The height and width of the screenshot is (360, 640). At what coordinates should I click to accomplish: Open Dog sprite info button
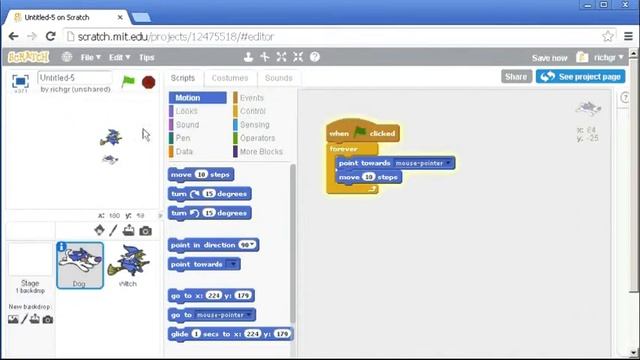[62, 247]
